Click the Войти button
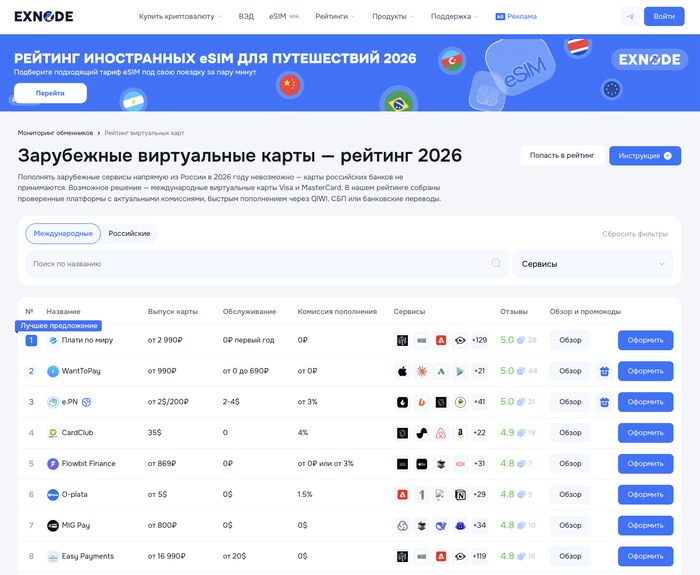This screenshot has height=575, width=700. tap(664, 17)
